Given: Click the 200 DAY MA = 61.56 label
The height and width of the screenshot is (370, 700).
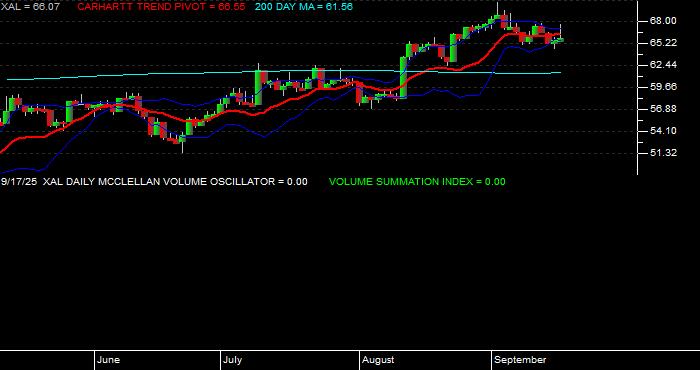Looking at the screenshot, I should pyautogui.click(x=304, y=7).
